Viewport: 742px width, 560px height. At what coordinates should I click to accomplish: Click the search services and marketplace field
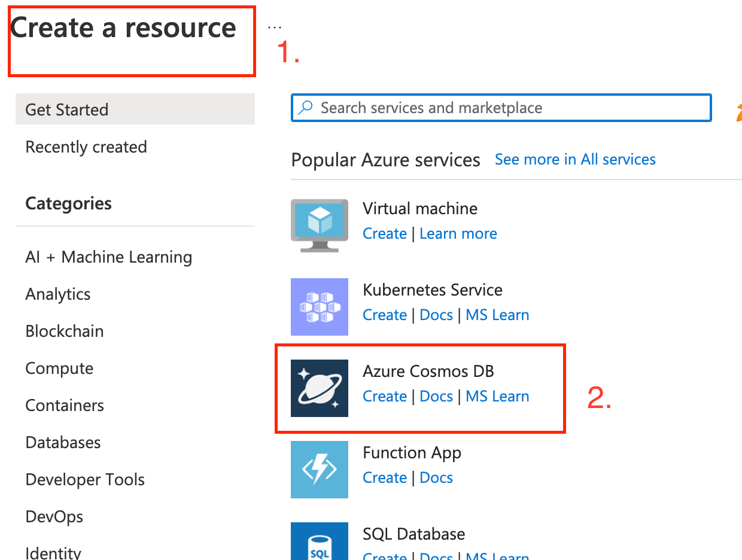click(x=501, y=108)
